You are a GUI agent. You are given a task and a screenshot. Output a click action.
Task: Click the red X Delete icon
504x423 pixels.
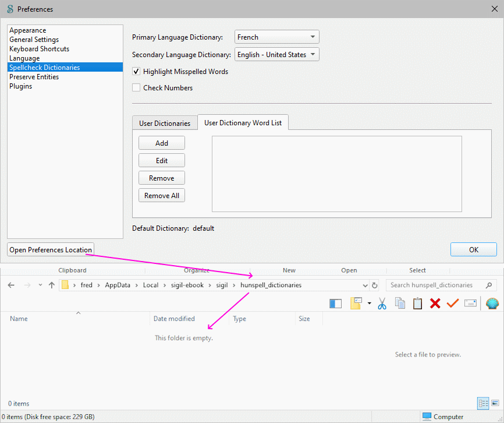pyautogui.click(x=435, y=304)
